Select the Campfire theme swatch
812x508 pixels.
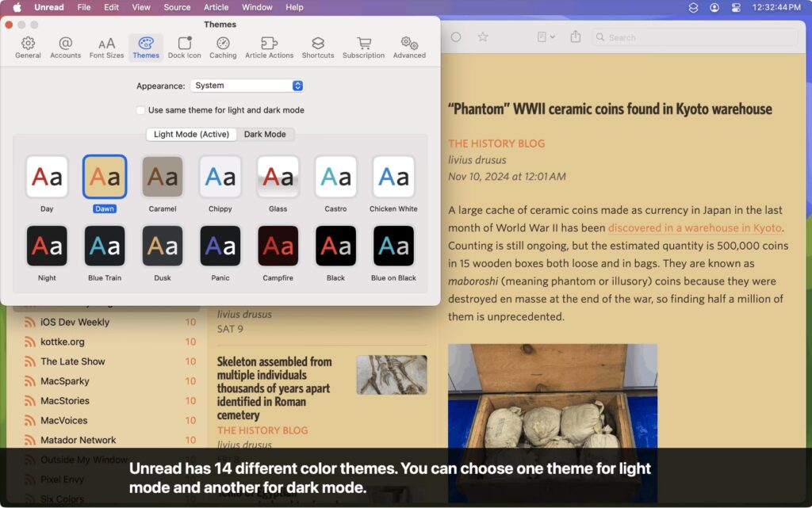pos(278,246)
